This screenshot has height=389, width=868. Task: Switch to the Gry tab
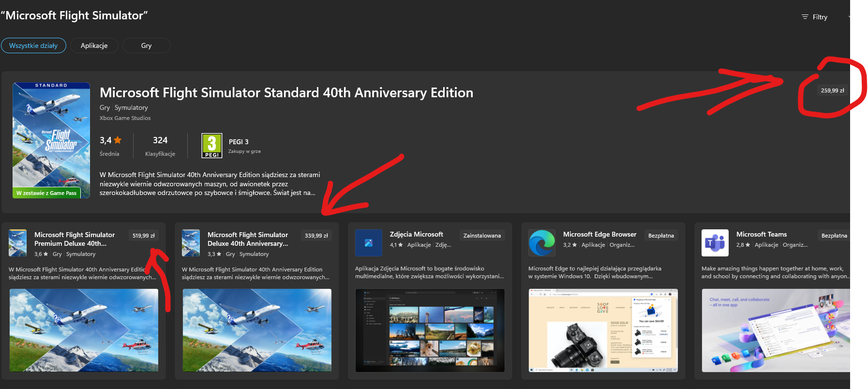[146, 45]
